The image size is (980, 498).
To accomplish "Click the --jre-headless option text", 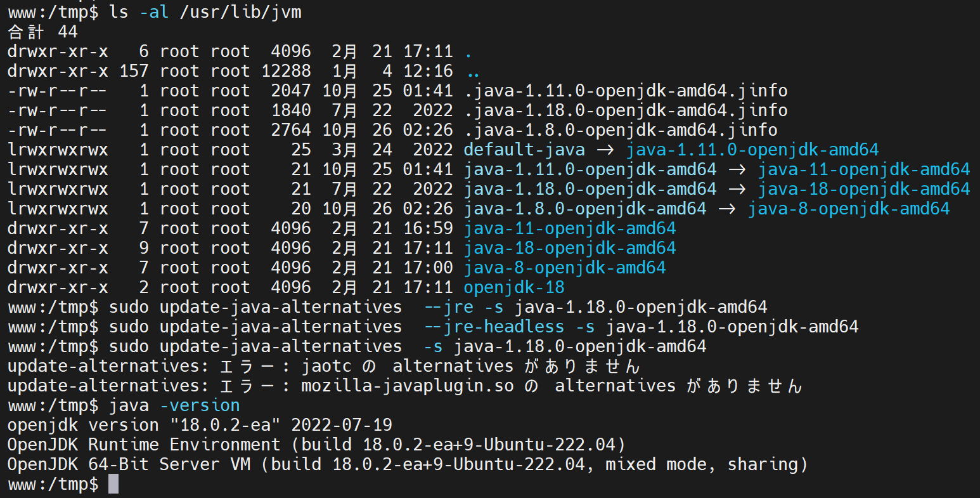I will [494, 327].
